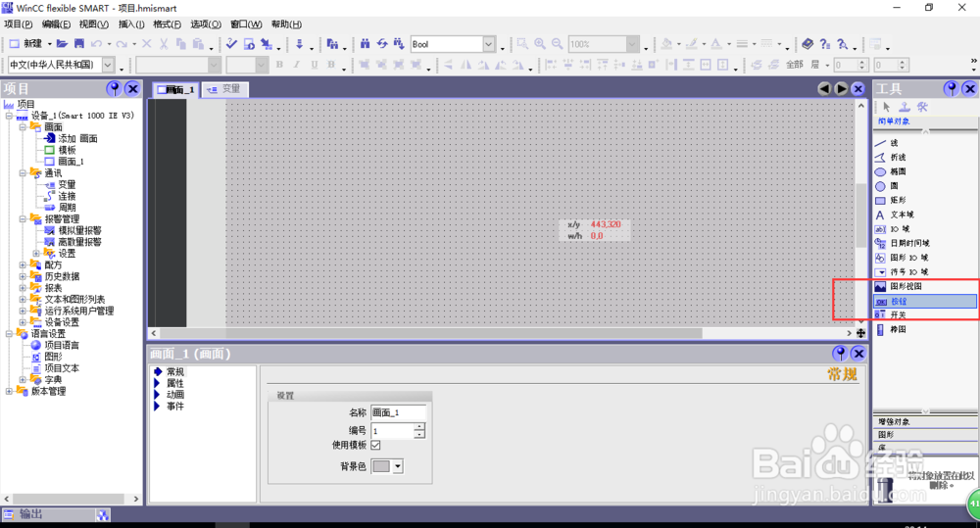Click the binoculars find icon
Viewport: 980px width, 528px height.
coord(365,44)
